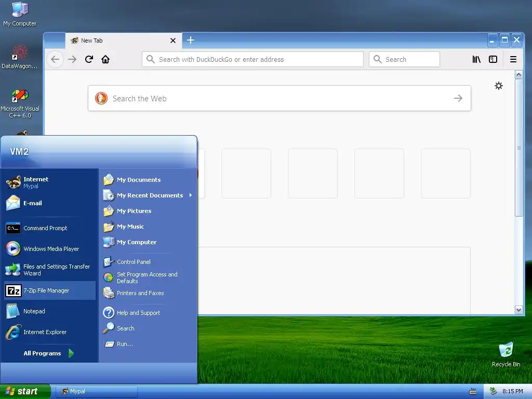The height and width of the screenshot is (399, 532).
Task: Click the 8:15 PM system clock
Action: pos(512,391)
